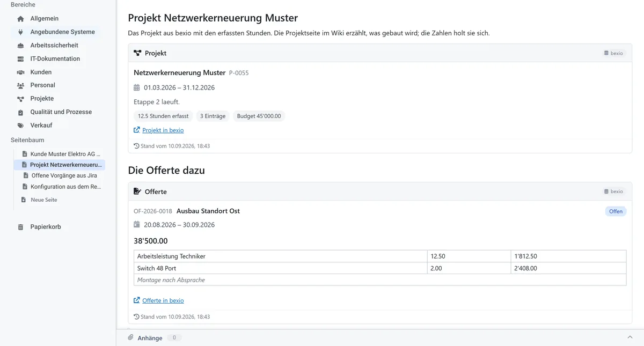Image resolution: width=644 pixels, height=346 pixels.
Task: Click the calendar icon beside 20.08.2026 – 30.09.2026
Action: pos(136,225)
